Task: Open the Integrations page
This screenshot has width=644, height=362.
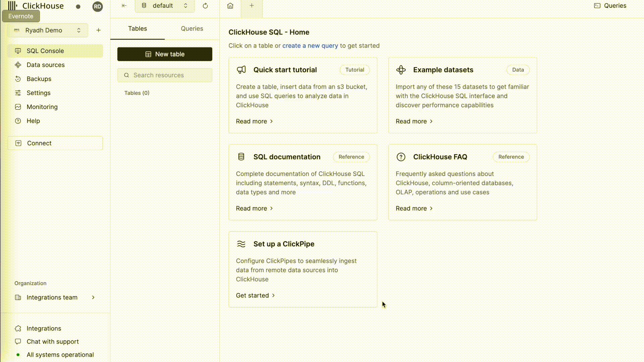Action: [44, 328]
